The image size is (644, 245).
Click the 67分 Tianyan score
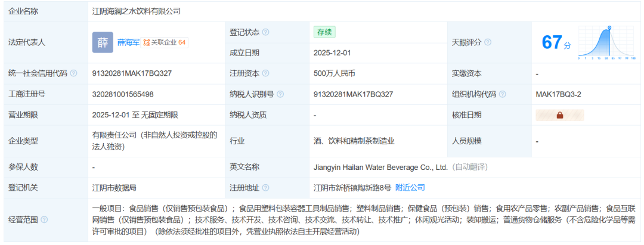tap(556, 42)
